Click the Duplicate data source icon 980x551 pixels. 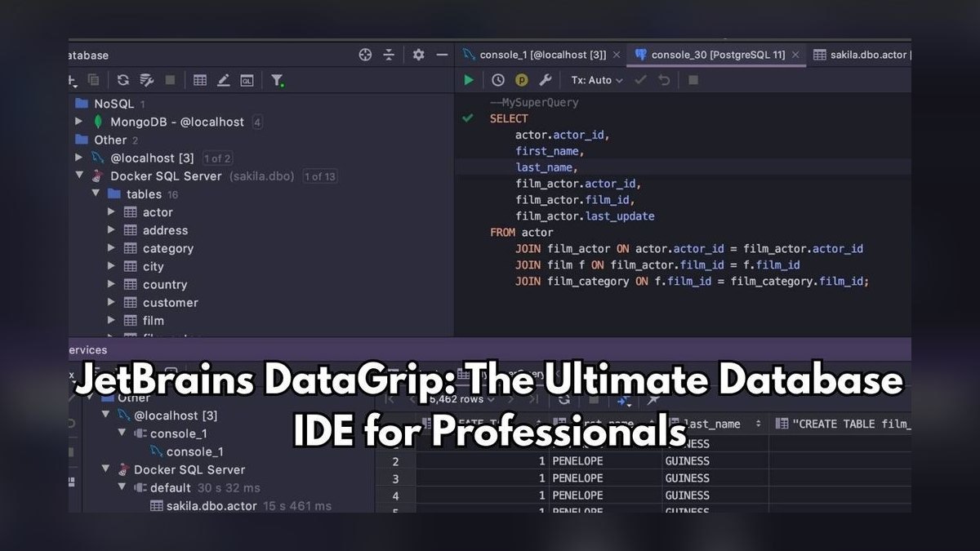[93, 80]
